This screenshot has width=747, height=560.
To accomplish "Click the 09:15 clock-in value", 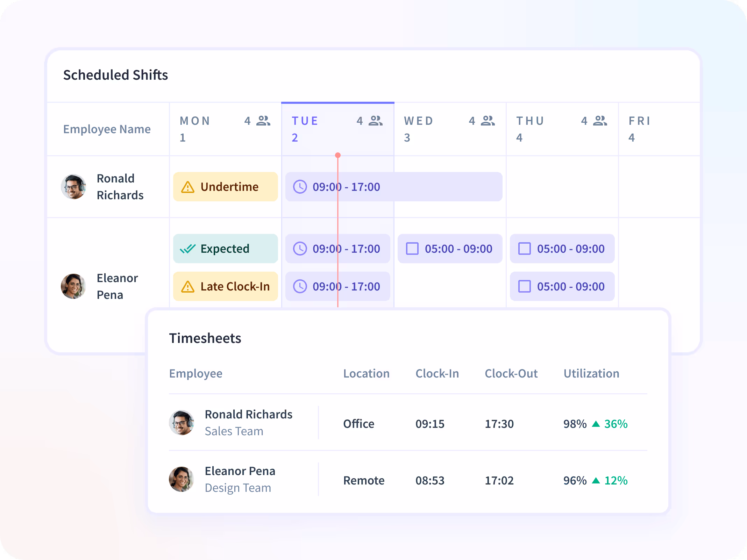I will click(x=430, y=424).
